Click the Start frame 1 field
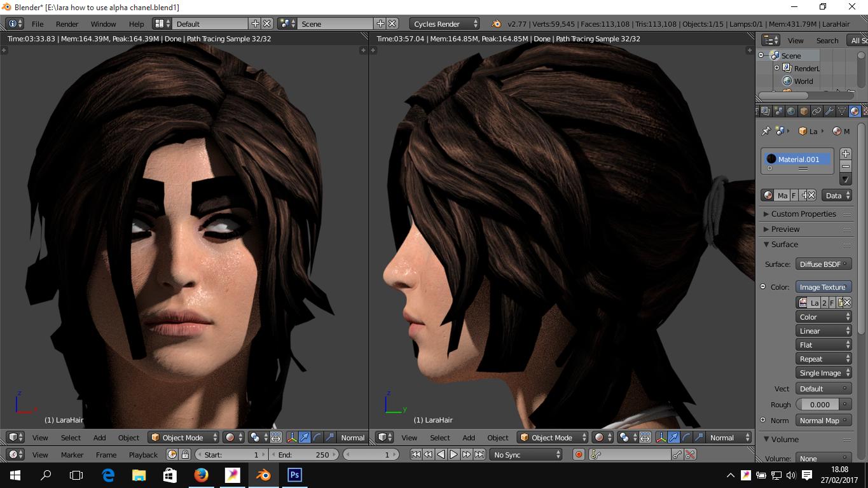The width and height of the screenshot is (868, 488). pyautogui.click(x=231, y=454)
